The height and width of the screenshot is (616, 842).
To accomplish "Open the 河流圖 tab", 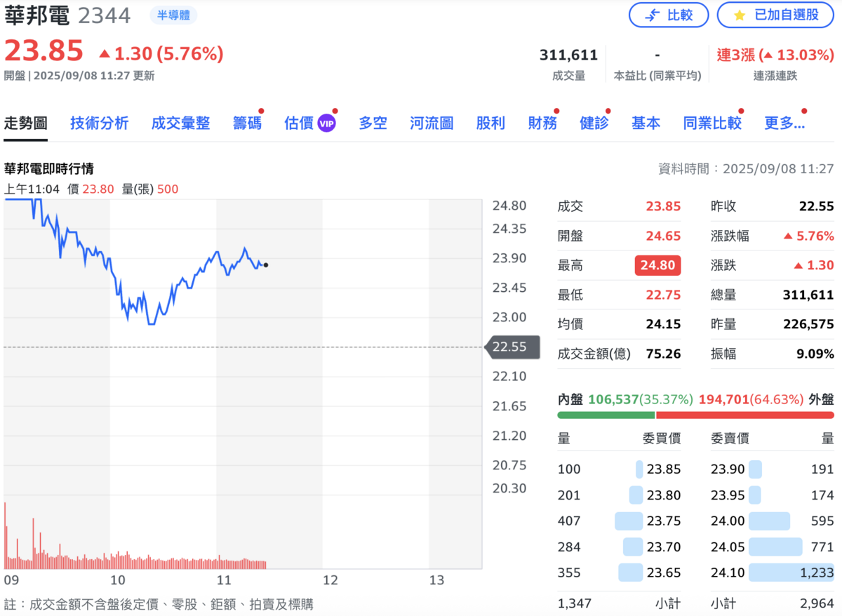I will pos(432,123).
